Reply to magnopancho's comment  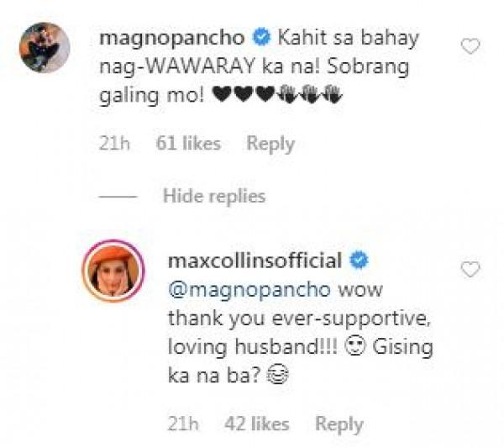269,144
